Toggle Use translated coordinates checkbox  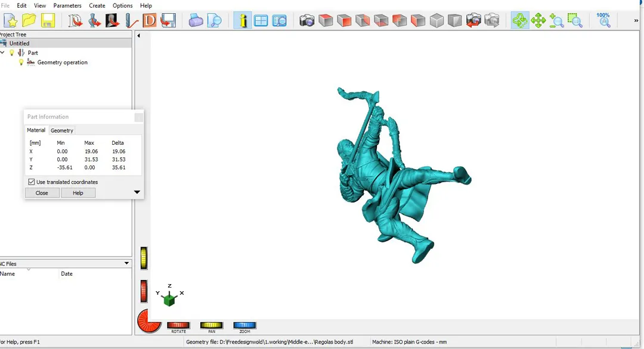(x=31, y=182)
